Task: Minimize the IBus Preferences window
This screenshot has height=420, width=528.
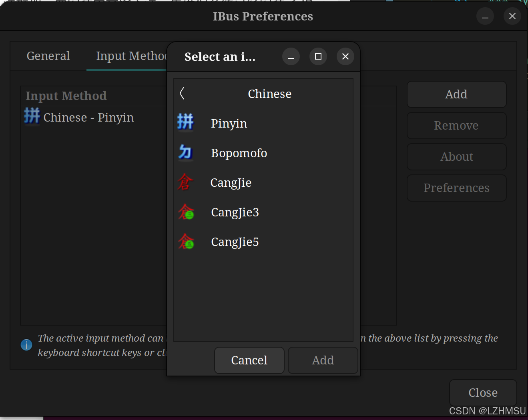Action: (x=485, y=16)
